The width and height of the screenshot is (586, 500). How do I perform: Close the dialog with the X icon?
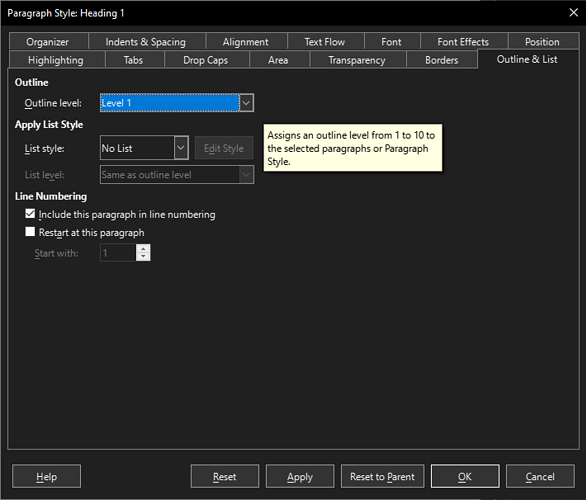(x=574, y=13)
